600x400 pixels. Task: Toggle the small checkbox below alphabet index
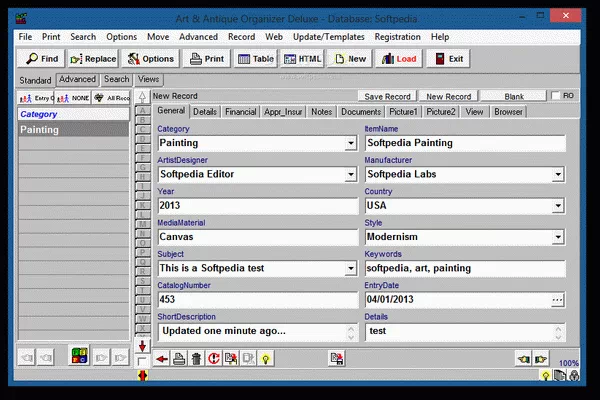tap(142, 360)
